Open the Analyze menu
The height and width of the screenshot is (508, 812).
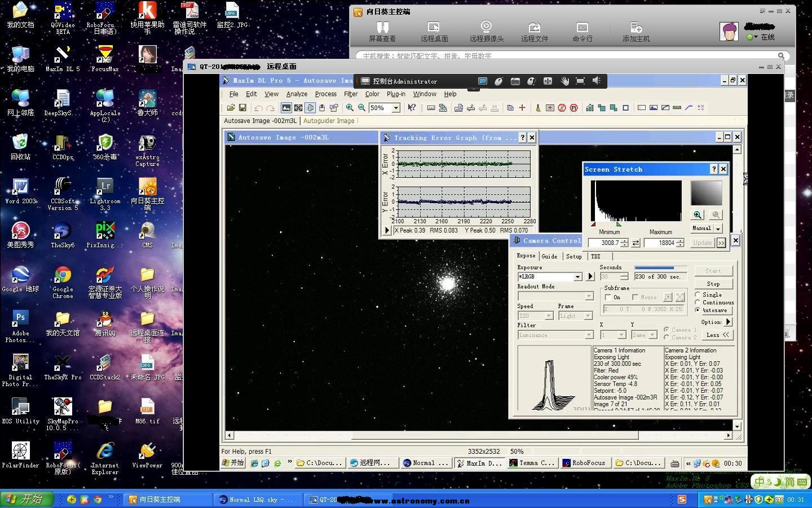(297, 94)
